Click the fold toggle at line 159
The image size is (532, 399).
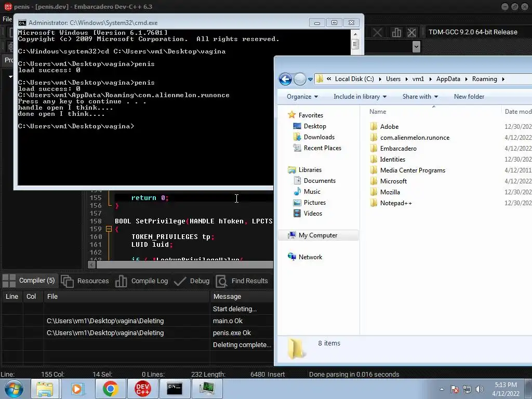(109, 229)
